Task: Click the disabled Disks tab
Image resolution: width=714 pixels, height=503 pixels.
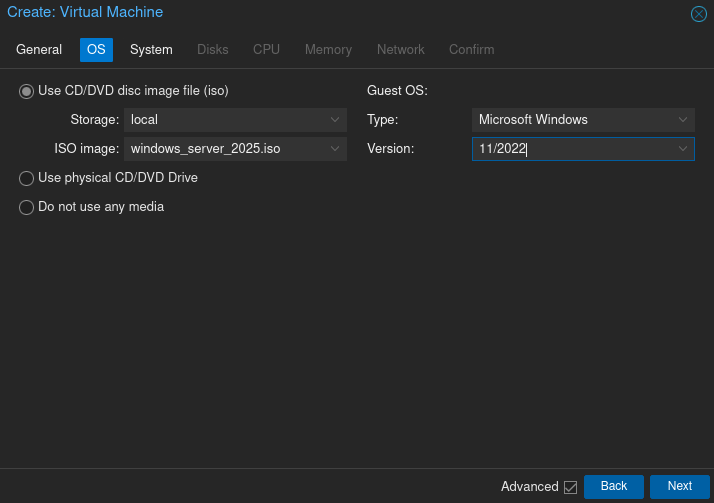Action: click(213, 50)
